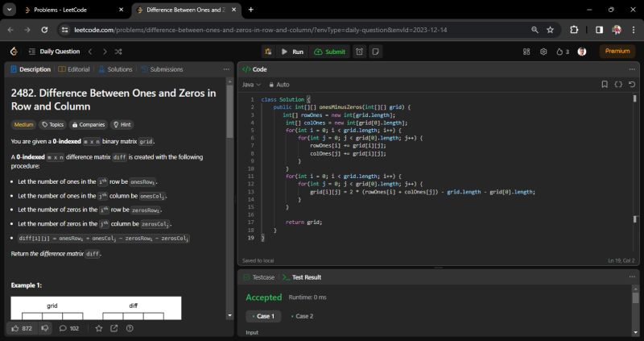Open browser extensions puzzle icon
Image resolution: width=644 pixels, height=341 pixels.
(574, 30)
